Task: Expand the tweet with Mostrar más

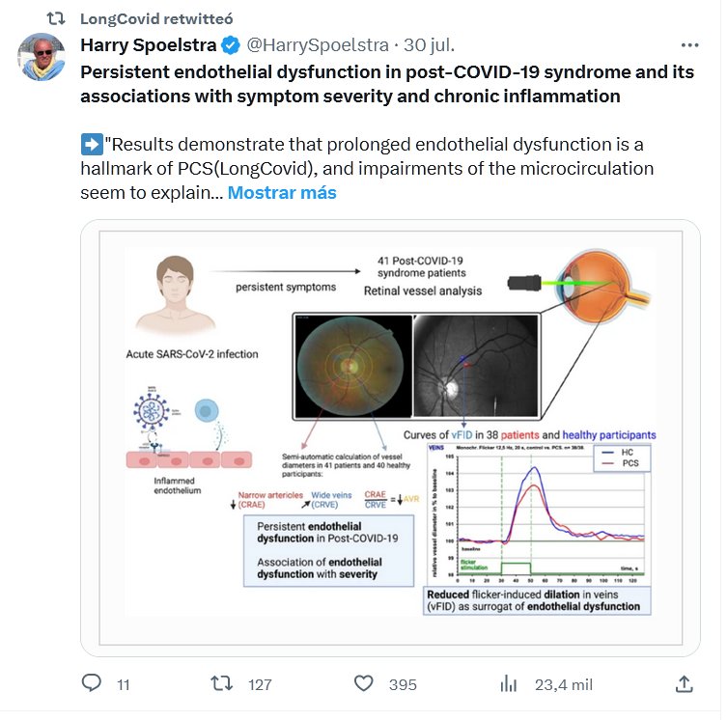Action: (282, 192)
